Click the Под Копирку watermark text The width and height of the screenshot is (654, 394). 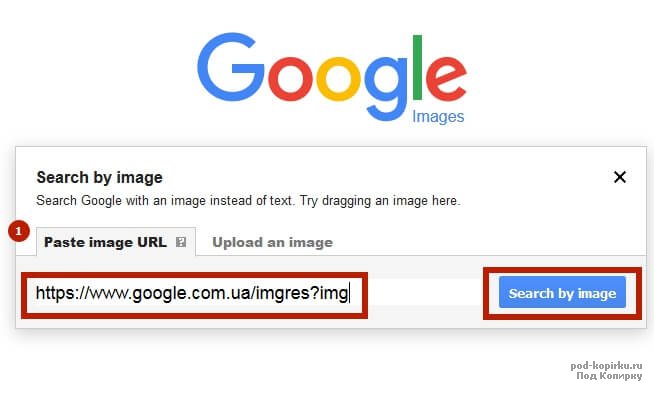609,376
